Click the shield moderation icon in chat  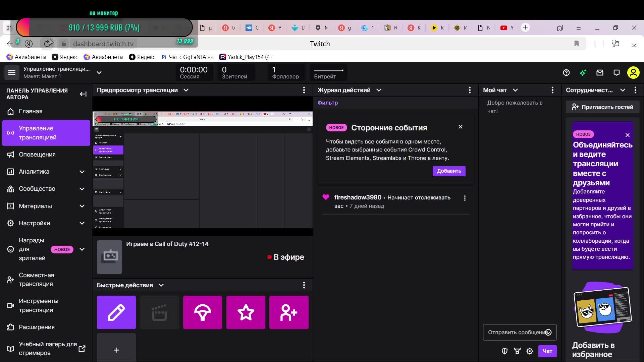click(x=504, y=351)
